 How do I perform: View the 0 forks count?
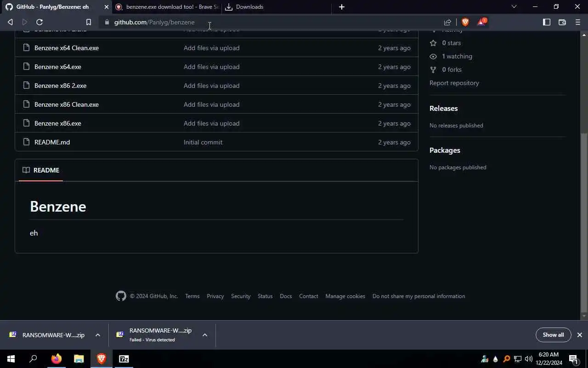click(x=446, y=69)
